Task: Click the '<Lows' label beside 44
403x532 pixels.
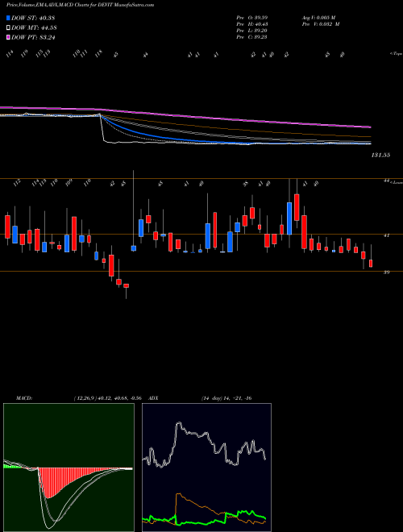Action: tap(397, 182)
